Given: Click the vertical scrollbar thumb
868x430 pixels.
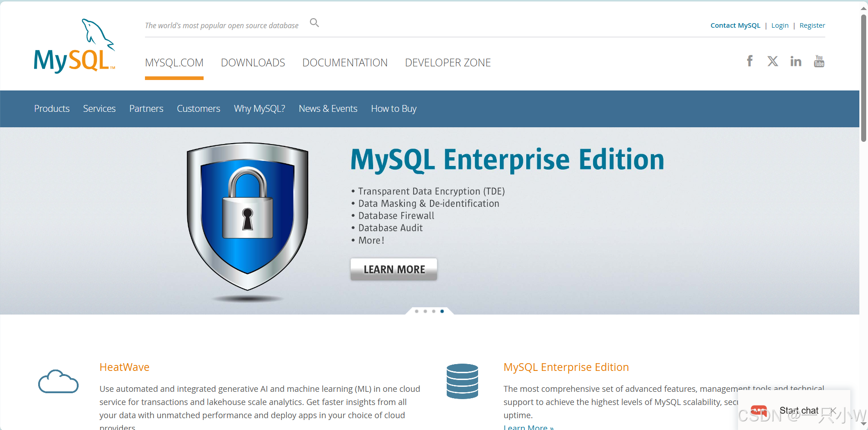Looking at the screenshot, I should [x=863, y=78].
